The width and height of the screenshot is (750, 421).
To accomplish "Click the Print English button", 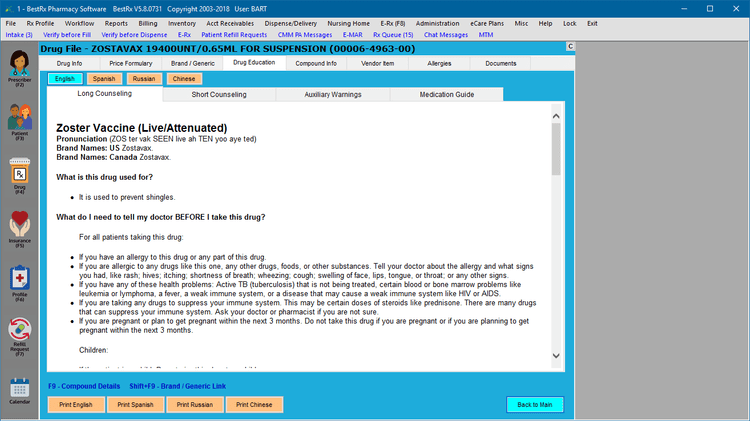I will (76, 405).
